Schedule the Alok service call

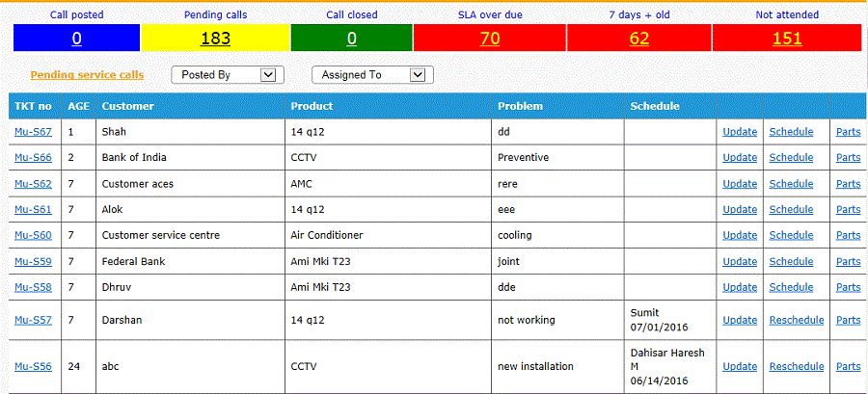pos(791,209)
